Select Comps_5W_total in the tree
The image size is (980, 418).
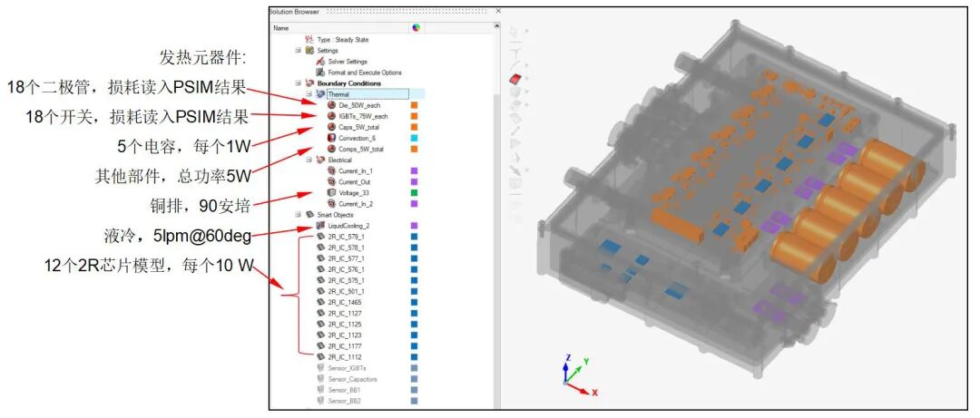pos(362,149)
